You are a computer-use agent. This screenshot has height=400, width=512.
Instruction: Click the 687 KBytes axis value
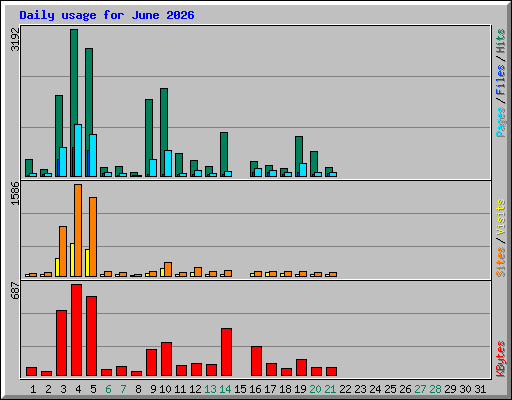15,290
